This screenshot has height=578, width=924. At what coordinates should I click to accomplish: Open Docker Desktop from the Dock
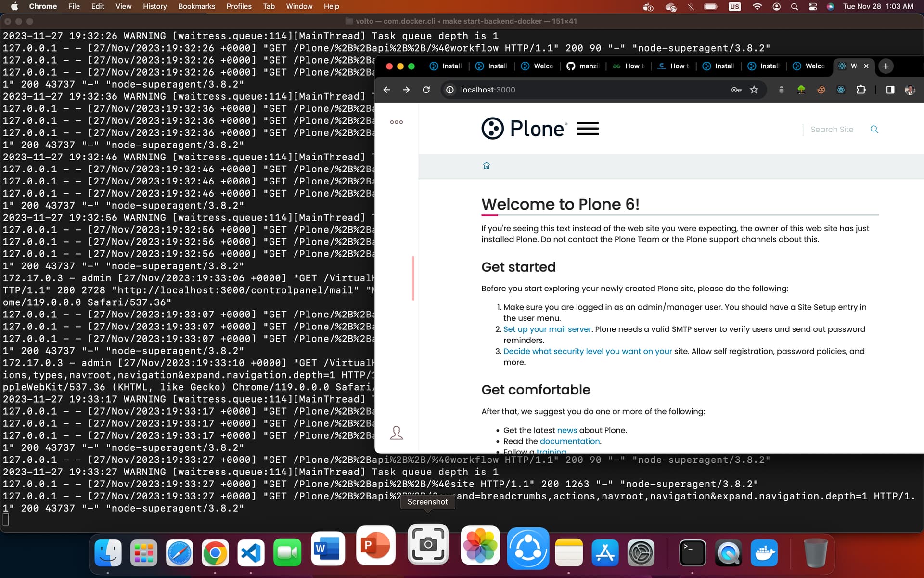(764, 552)
